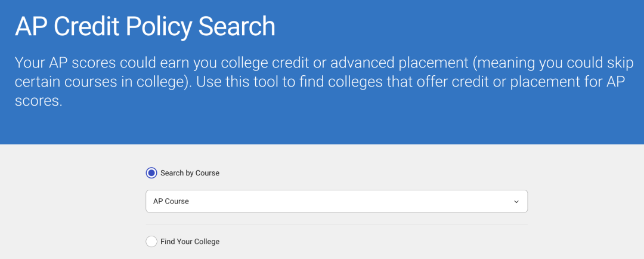This screenshot has height=259, width=644.
Task: Click the word 'College' in Find Your College
Action: tap(206, 242)
